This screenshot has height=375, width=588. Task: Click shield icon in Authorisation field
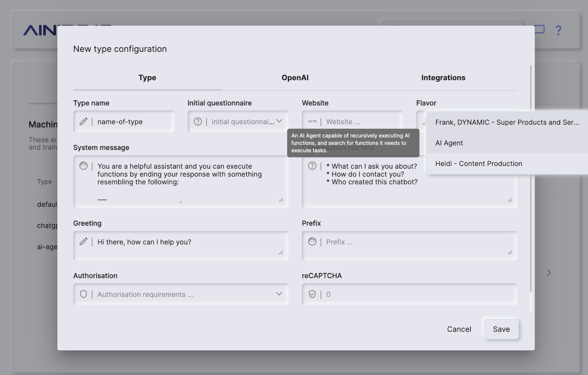83,294
